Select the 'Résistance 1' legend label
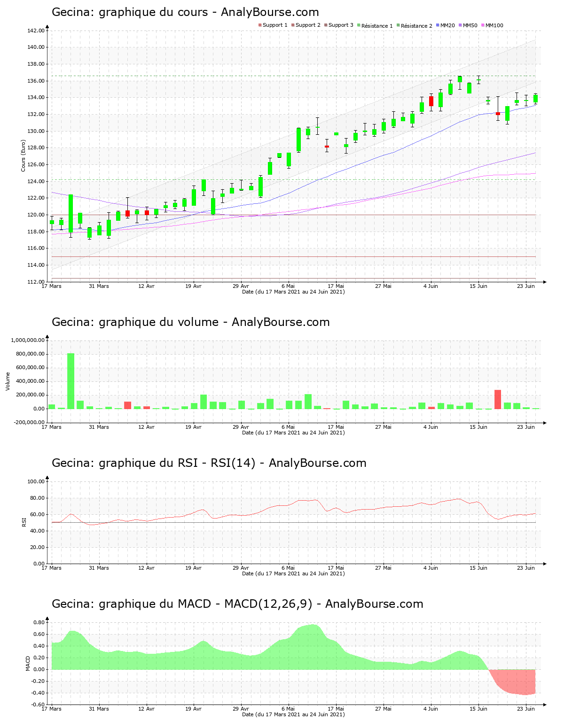The image size is (564, 728). point(377,26)
